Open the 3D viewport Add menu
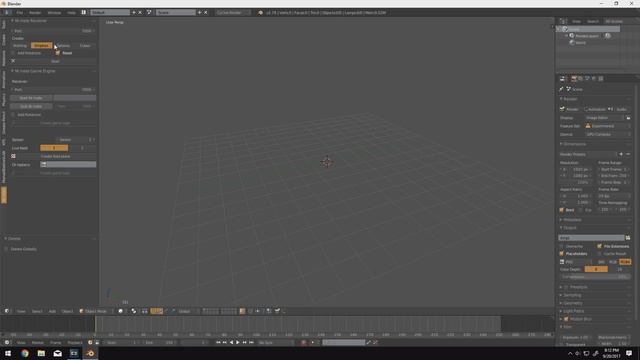The height and width of the screenshot is (360, 640). (x=52, y=311)
